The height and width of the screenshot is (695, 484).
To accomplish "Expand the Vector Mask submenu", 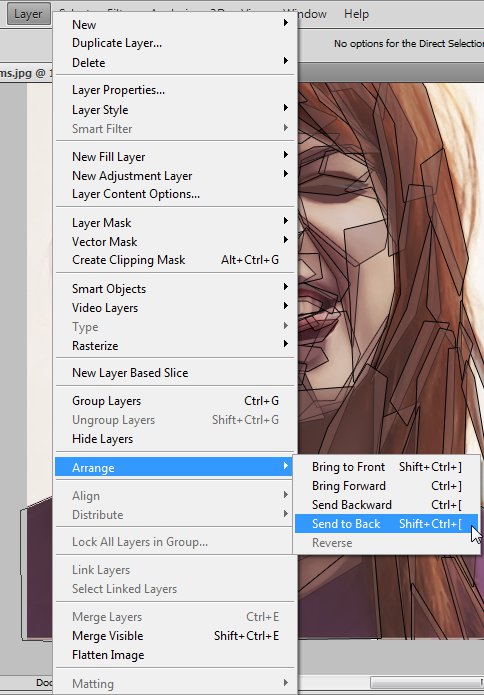I will pos(175,242).
